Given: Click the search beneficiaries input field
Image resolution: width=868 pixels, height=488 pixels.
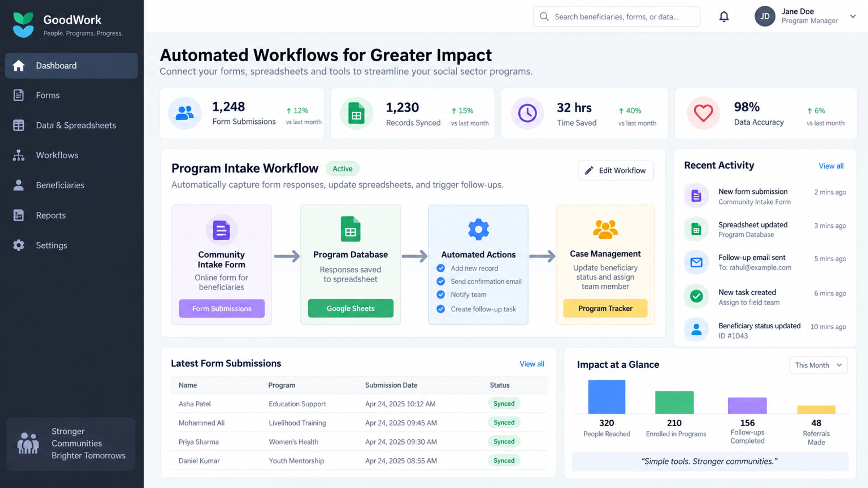Looking at the screenshot, I should point(616,16).
